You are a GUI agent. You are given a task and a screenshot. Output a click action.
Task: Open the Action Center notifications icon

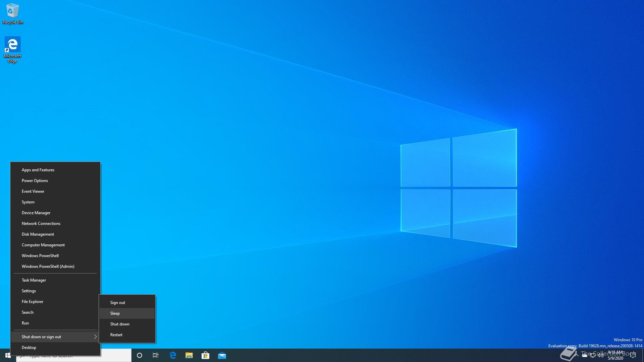(633, 355)
